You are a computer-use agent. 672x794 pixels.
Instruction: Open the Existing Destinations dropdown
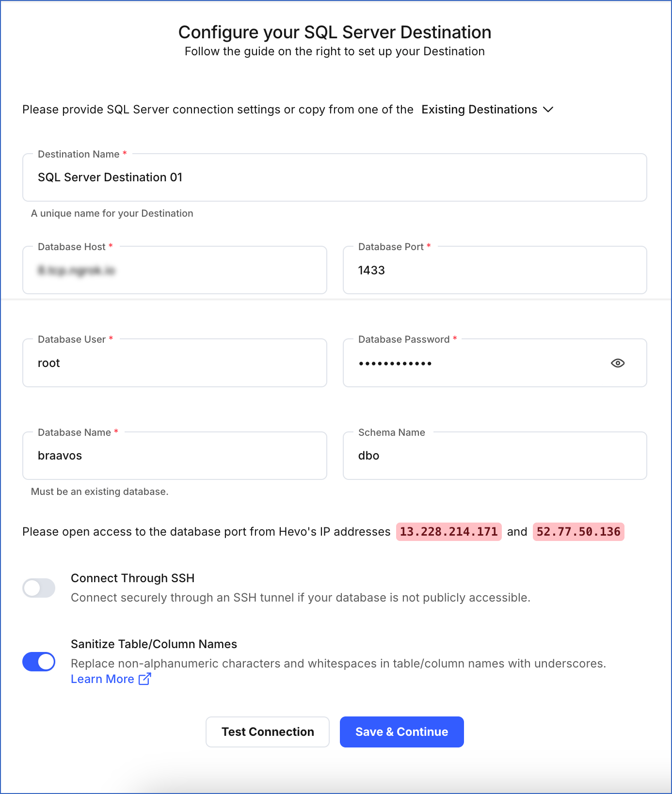(x=480, y=110)
